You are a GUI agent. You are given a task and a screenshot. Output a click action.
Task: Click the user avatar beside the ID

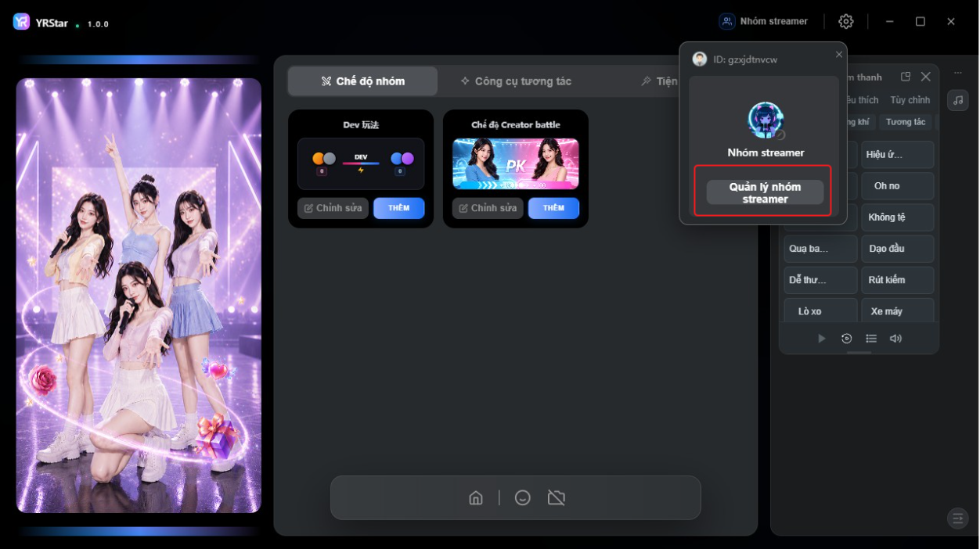coord(700,59)
